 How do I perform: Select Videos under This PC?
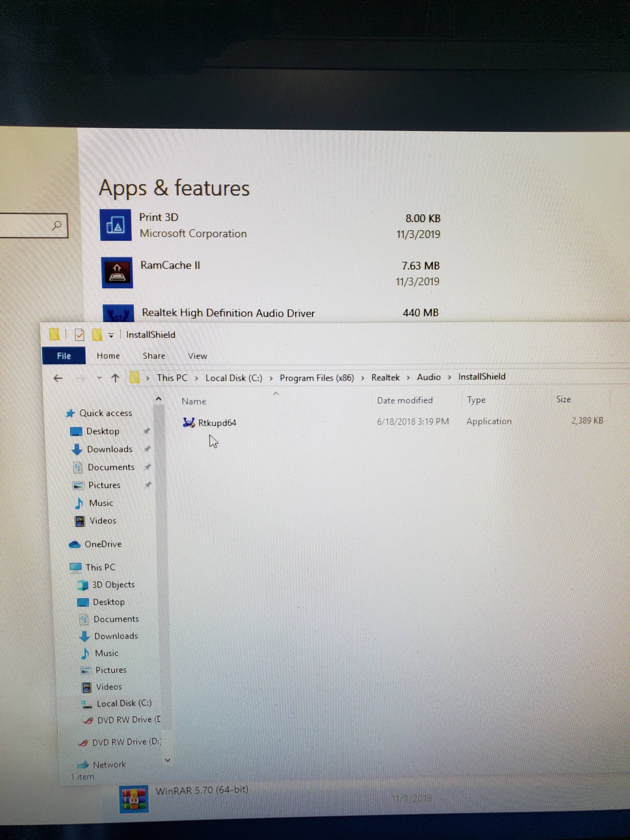click(x=109, y=687)
